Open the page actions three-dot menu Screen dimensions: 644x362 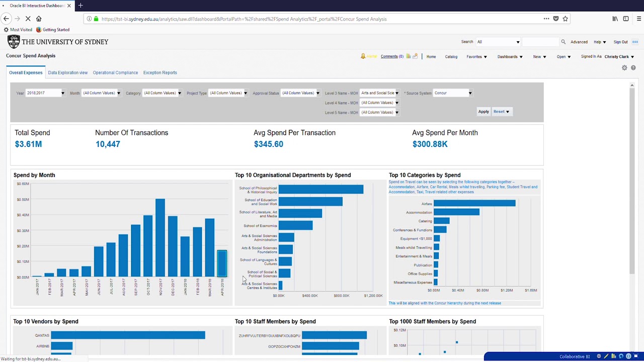coord(546,19)
